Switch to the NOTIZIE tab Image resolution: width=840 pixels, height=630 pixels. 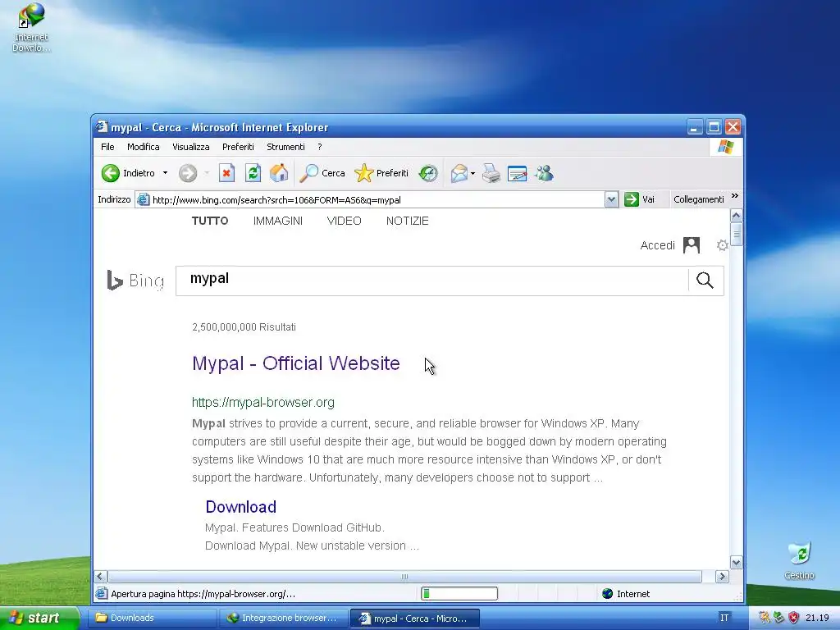[x=407, y=221]
